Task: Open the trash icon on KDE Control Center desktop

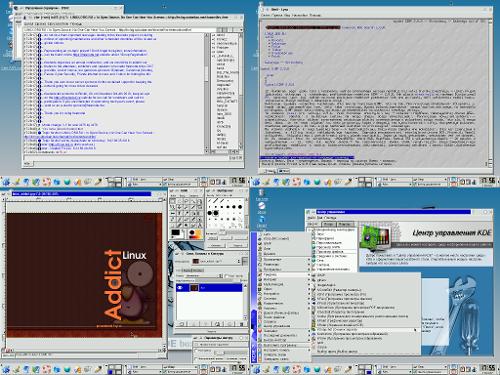Action: [x=261, y=192]
